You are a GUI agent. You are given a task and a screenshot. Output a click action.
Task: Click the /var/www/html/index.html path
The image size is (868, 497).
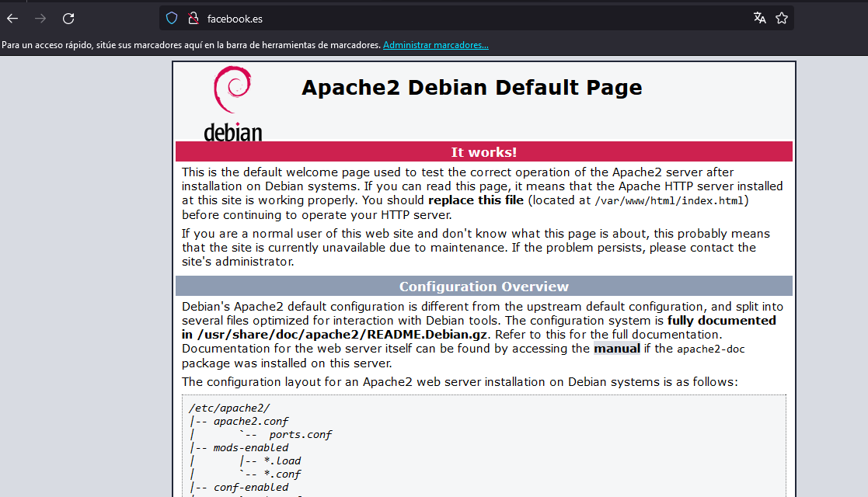pos(669,200)
